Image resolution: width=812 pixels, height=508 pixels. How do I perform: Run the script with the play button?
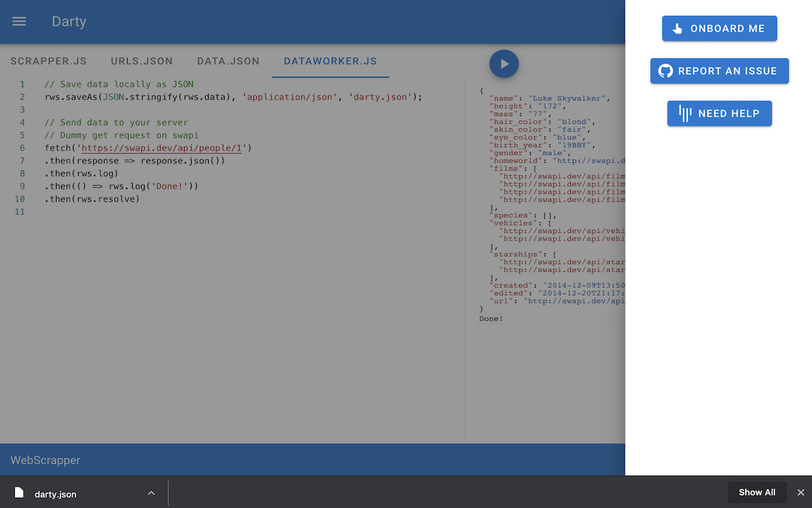tap(504, 63)
